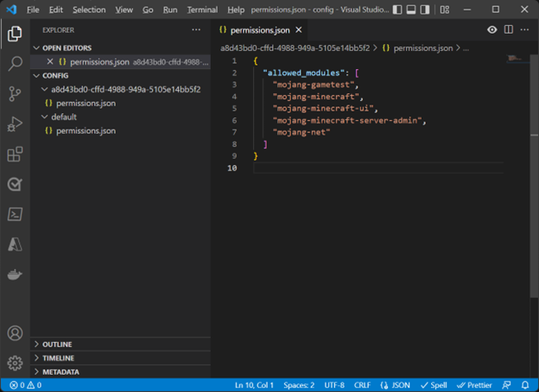This screenshot has width=539, height=392.
Task: Open the Go menu
Action: (x=148, y=9)
